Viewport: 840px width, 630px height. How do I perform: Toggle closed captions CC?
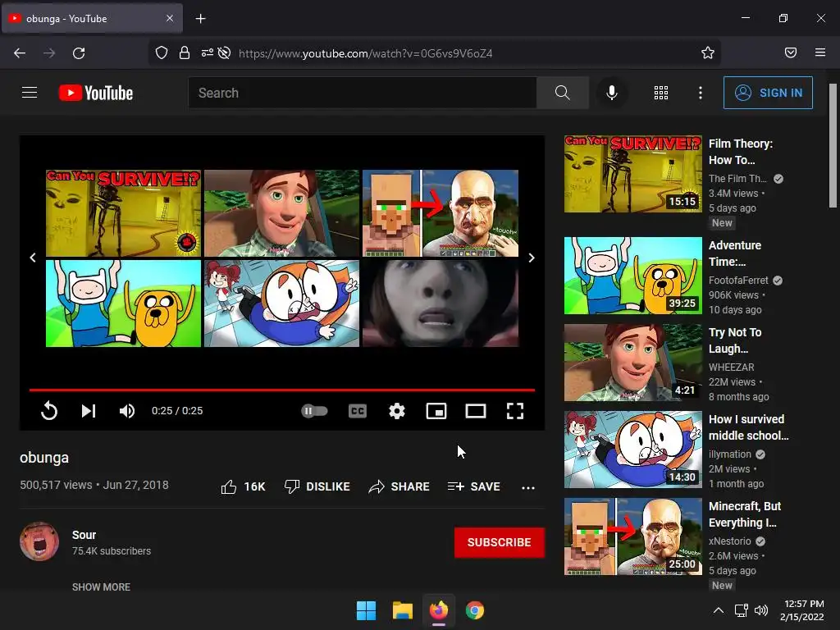358,411
